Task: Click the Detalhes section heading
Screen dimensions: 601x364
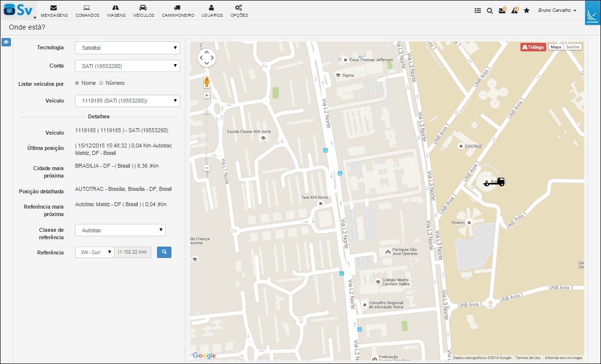Action: pos(99,117)
